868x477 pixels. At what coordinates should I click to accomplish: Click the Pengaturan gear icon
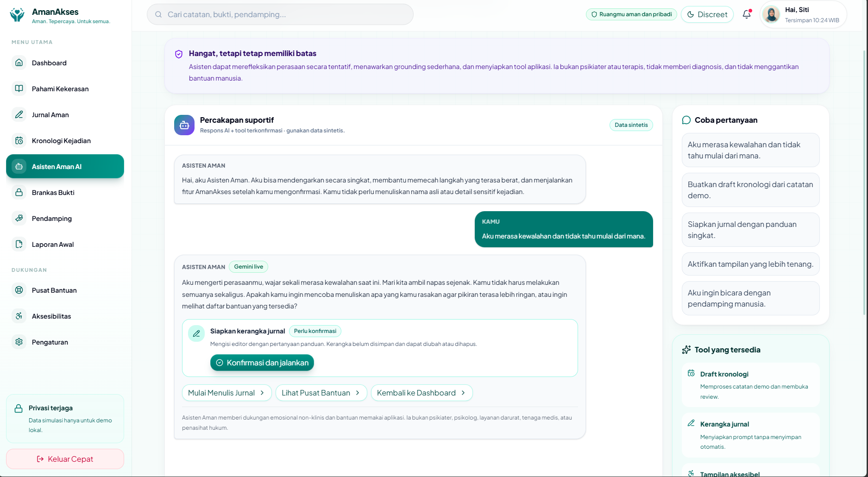click(19, 342)
